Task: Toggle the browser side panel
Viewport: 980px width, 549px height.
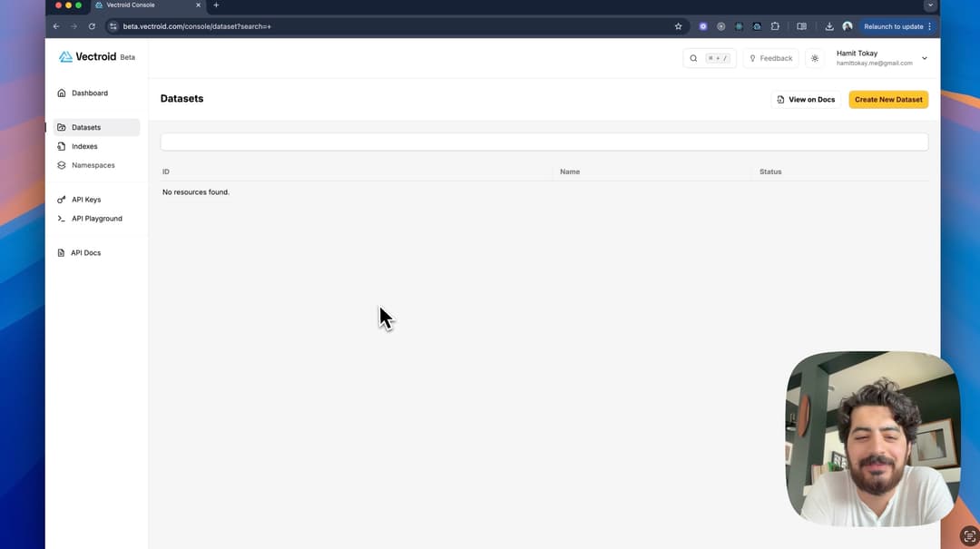Action: click(x=802, y=26)
